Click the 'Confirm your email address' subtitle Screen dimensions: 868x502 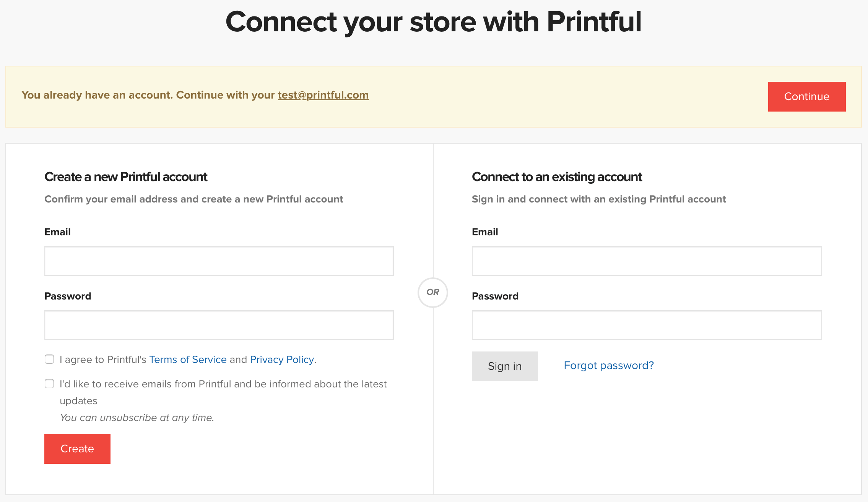click(x=193, y=199)
